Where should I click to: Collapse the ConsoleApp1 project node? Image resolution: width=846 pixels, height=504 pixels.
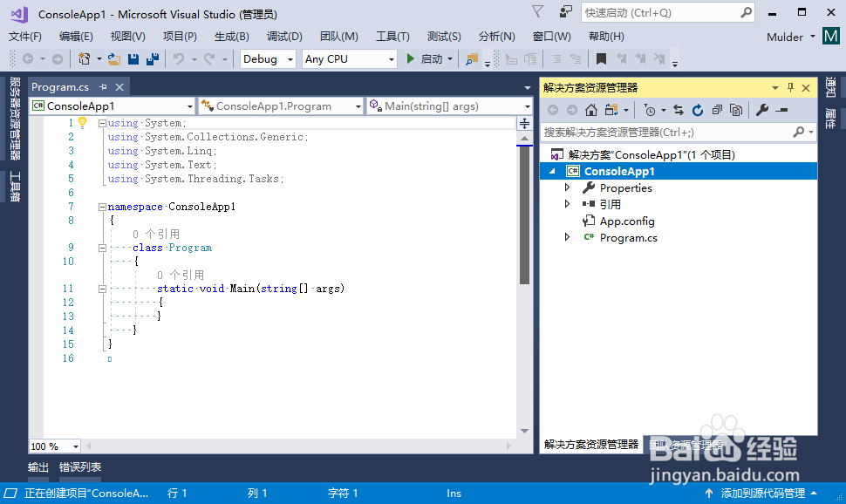[552, 171]
